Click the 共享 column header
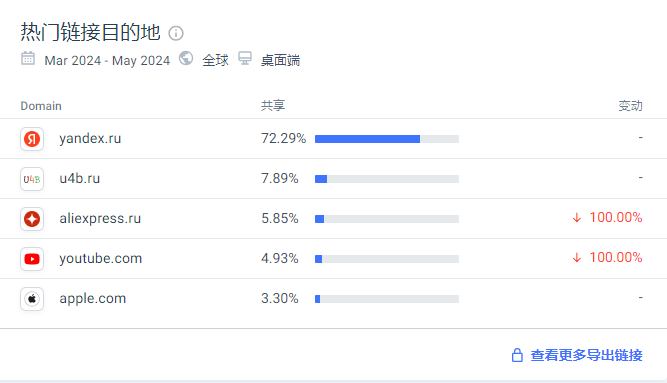 point(273,106)
